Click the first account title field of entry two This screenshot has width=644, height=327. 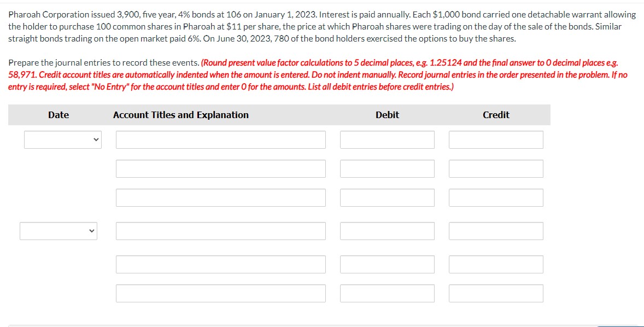(220, 231)
